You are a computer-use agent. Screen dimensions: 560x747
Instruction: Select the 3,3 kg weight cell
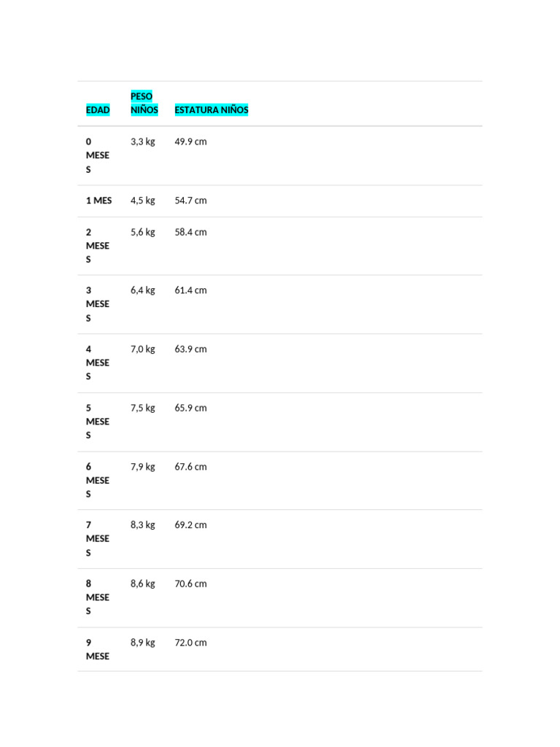point(143,142)
